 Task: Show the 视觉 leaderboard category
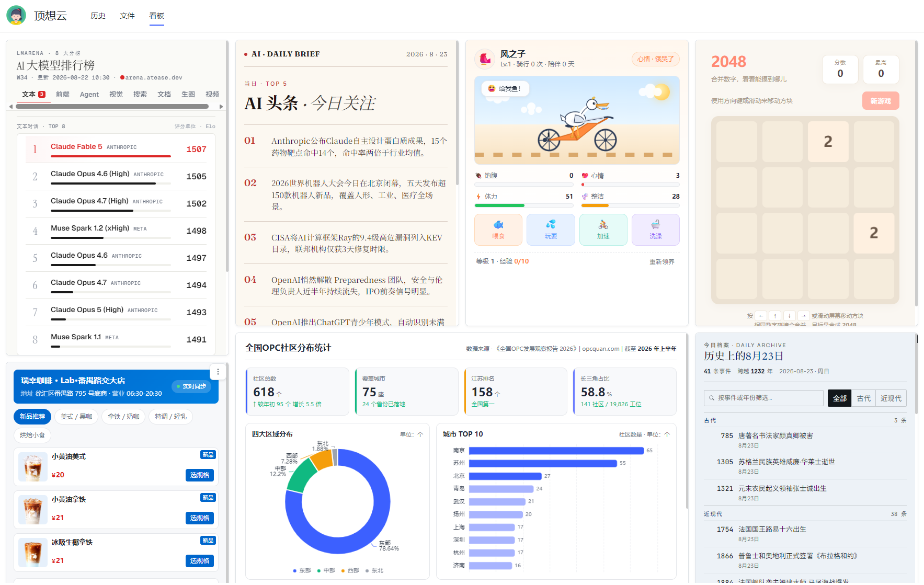pyautogui.click(x=116, y=94)
